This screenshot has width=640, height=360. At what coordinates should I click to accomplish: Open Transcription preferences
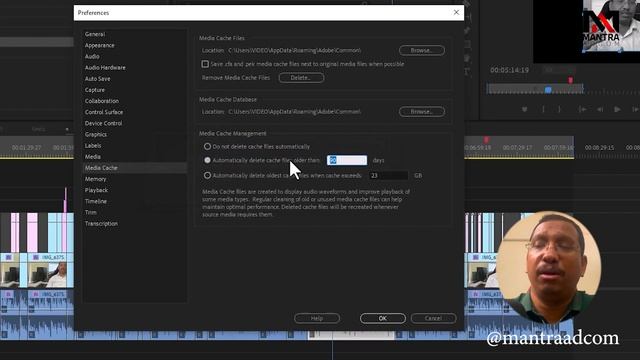click(101, 224)
